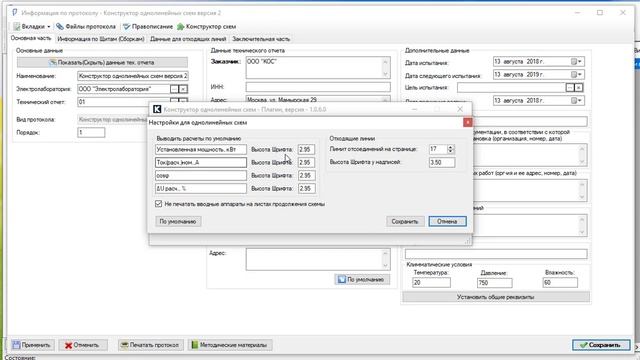
Task: Click Установить общие реквизиты button
Action: click(x=496, y=297)
